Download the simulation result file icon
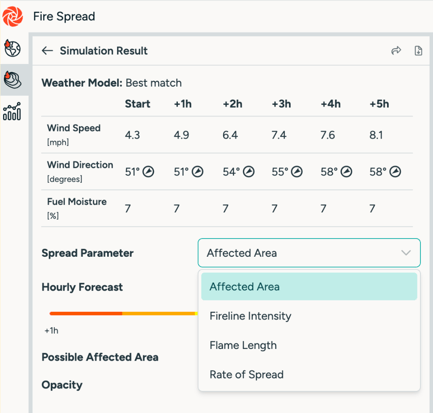433x413 pixels. pos(418,51)
